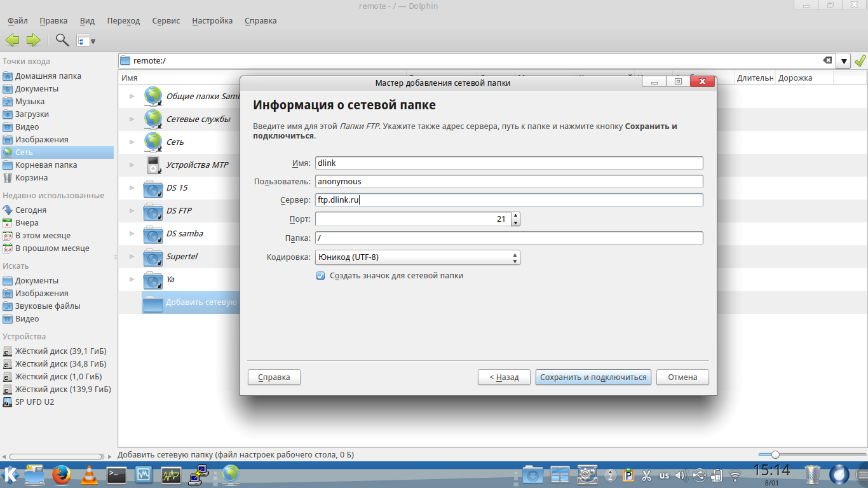Expand the DS FTP network folder
This screenshot has height=488, width=868.
[132, 211]
